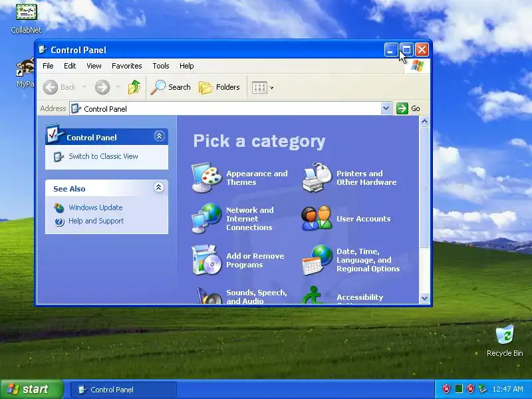This screenshot has width=532, height=399.
Task: Click the Safely Remove Hardware tray icon
Action: pos(482,389)
